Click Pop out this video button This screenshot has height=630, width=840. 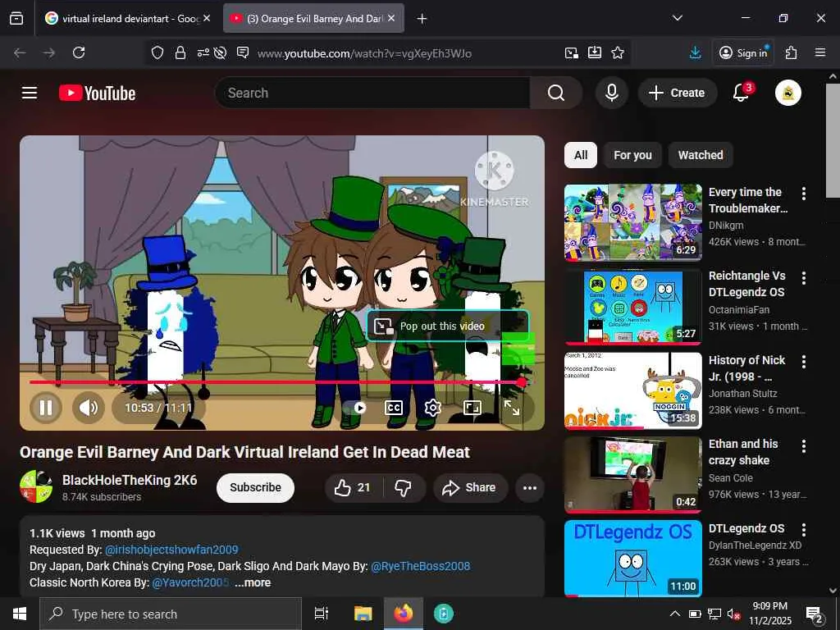(x=448, y=326)
